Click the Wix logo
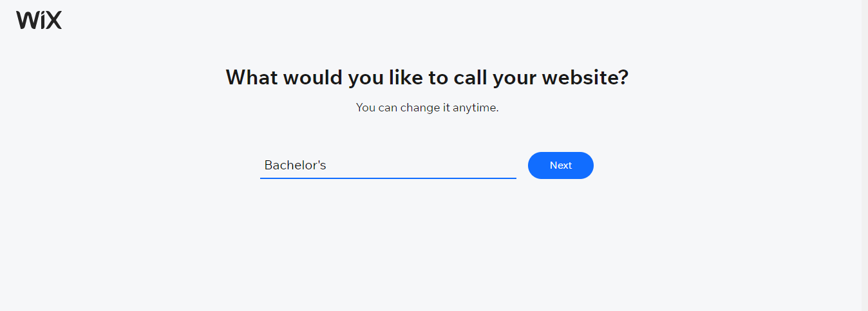Screen dimensions: 868x311 [39, 21]
